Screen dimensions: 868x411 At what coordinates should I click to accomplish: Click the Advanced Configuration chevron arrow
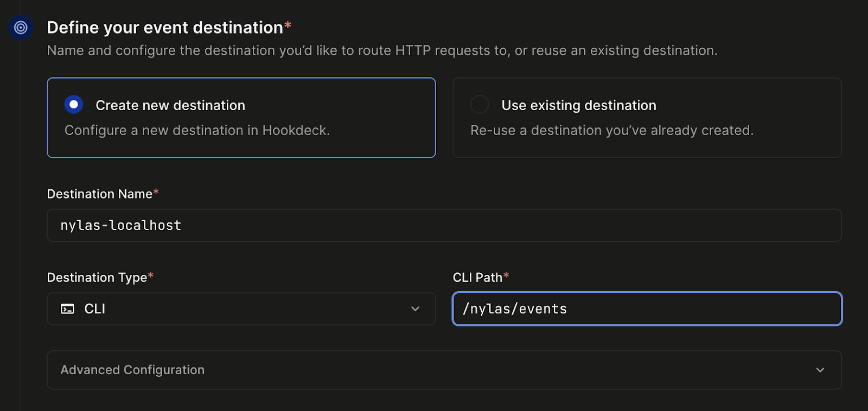point(820,370)
